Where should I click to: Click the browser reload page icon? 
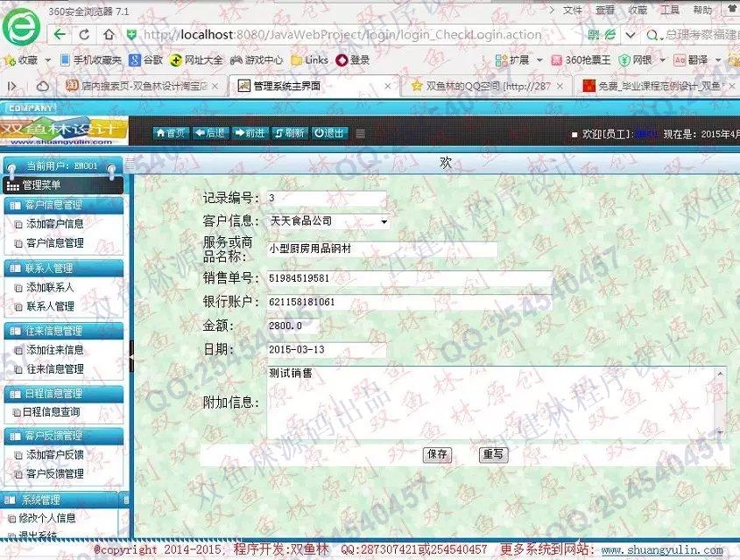point(84,35)
